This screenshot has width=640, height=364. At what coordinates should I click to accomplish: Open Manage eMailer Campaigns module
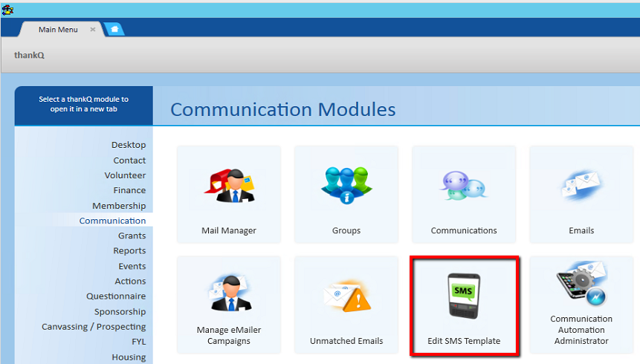click(x=228, y=305)
